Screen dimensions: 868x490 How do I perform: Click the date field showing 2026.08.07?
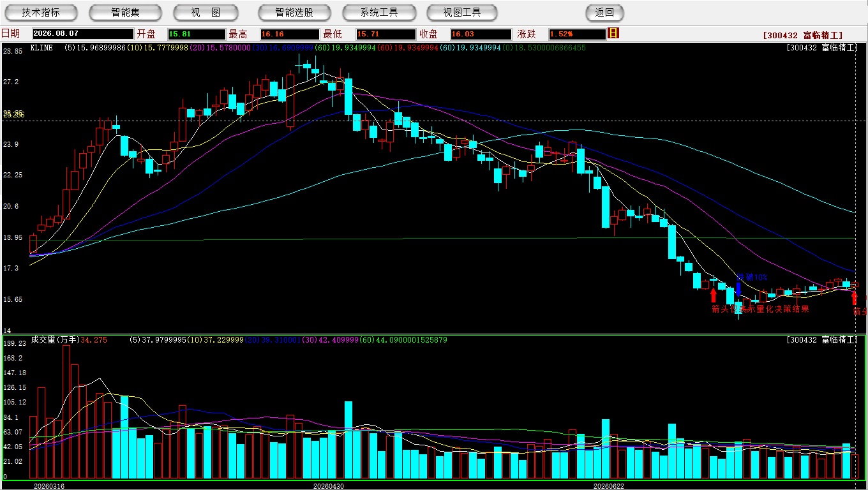(82, 34)
